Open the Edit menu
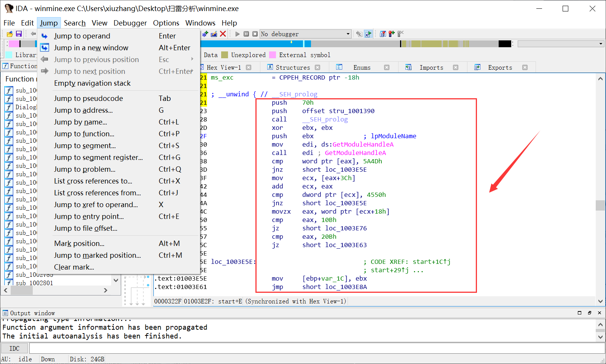The image size is (606, 364). click(27, 23)
